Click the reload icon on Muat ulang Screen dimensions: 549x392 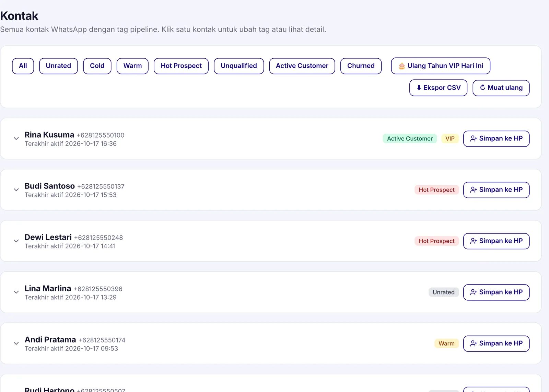point(482,88)
